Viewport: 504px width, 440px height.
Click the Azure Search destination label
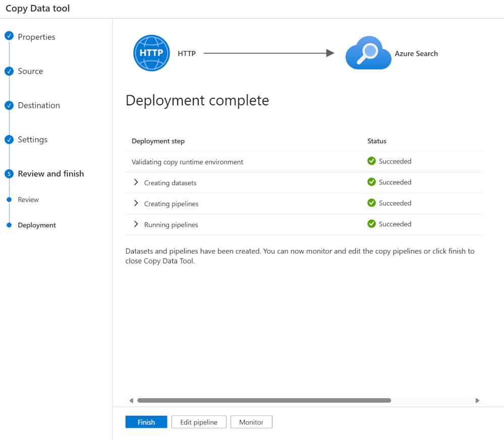point(416,53)
